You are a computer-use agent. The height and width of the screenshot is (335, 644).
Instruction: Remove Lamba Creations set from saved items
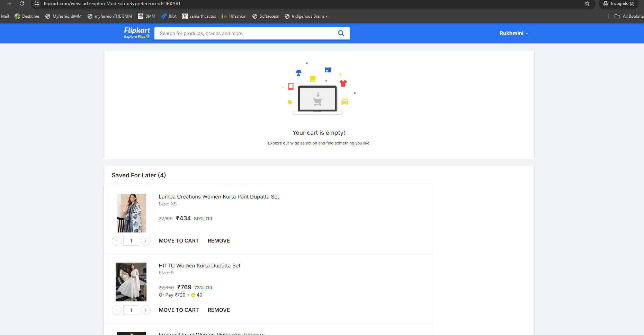pyautogui.click(x=219, y=241)
